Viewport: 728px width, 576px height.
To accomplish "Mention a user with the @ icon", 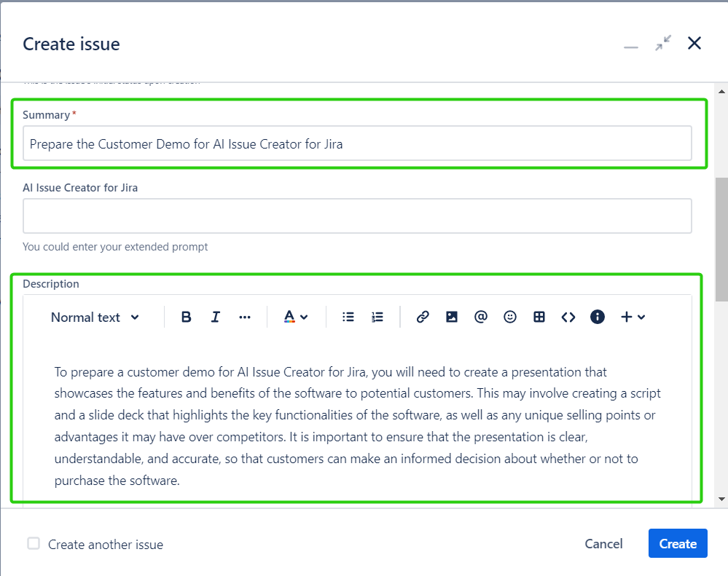I will [481, 317].
